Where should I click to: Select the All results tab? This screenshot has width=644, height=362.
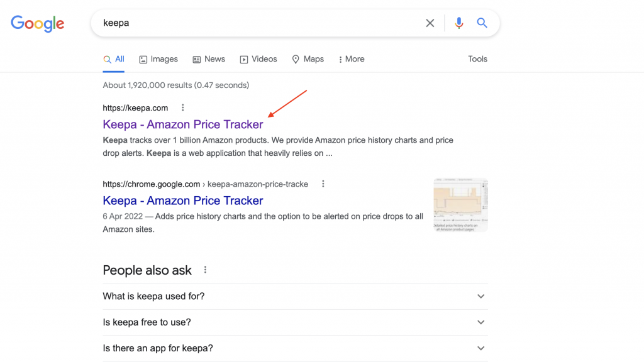[114, 59]
